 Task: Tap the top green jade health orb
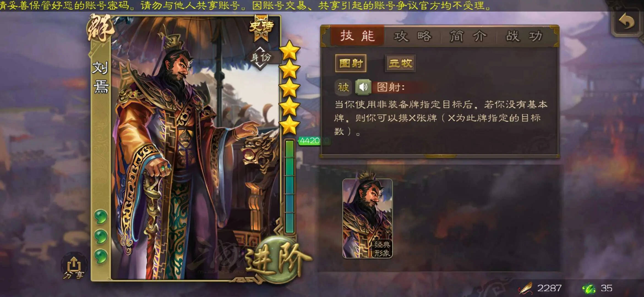101,216
